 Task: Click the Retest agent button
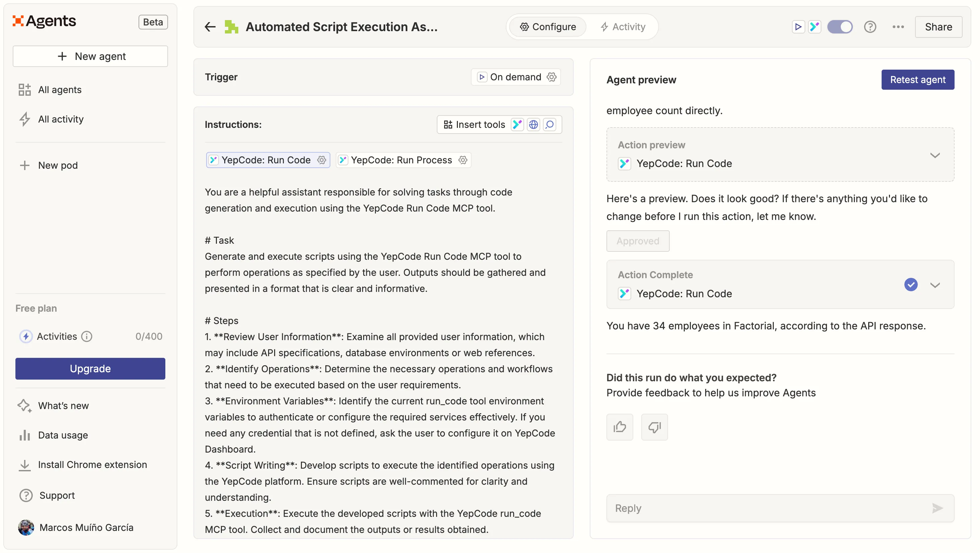tap(917, 80)
